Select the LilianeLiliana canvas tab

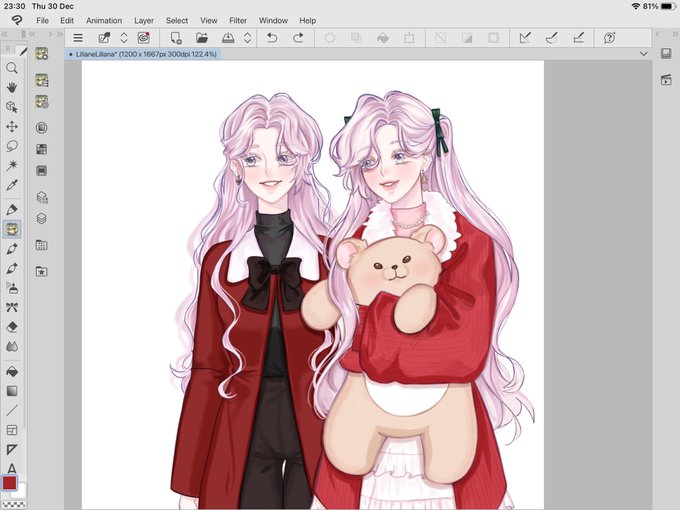coord(143,54)
